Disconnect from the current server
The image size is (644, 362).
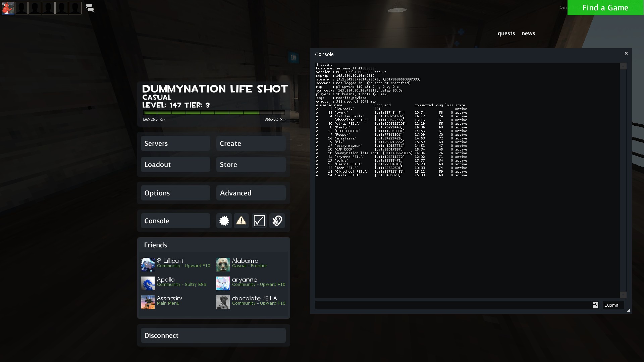213,336
